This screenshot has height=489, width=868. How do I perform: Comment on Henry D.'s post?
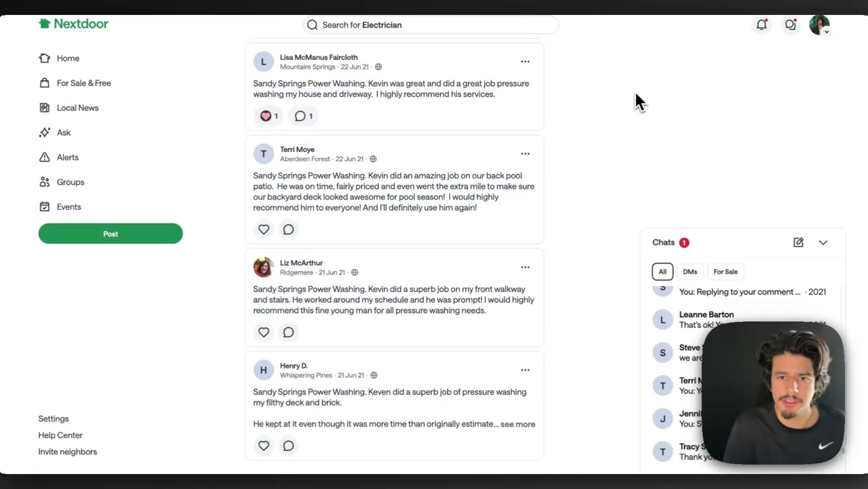289,446
